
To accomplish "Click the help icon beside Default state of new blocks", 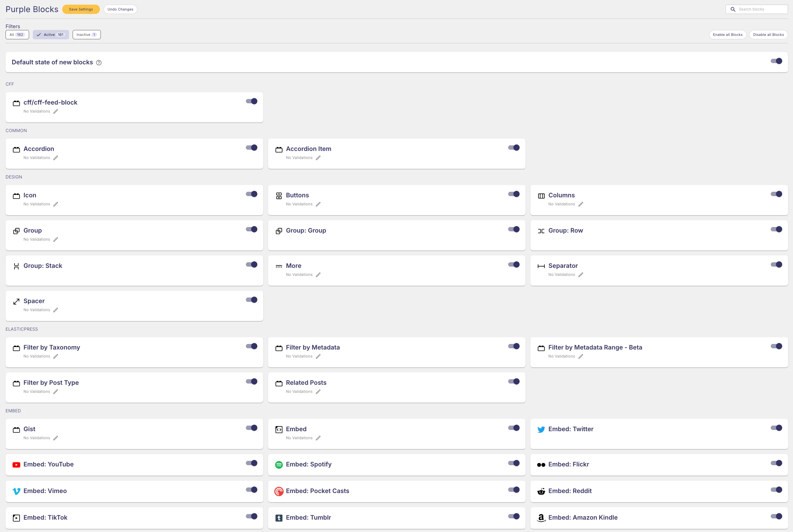I will (x=99, y=62).
